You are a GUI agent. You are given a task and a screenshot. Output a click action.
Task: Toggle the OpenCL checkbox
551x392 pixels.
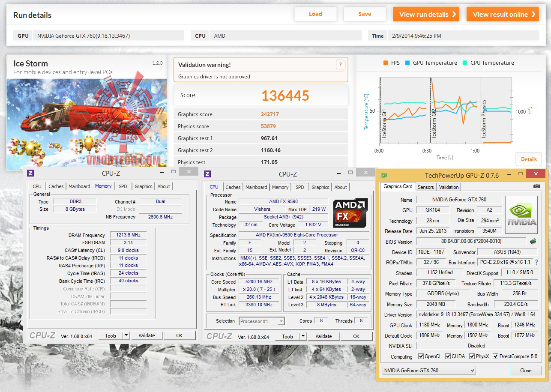[422, 356]
